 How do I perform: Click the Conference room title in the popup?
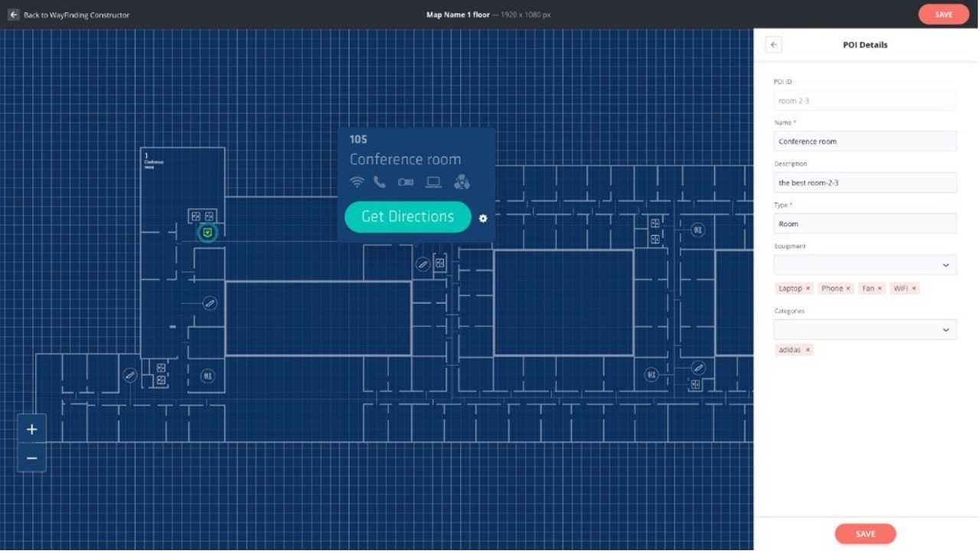click(x=405, y=159)
